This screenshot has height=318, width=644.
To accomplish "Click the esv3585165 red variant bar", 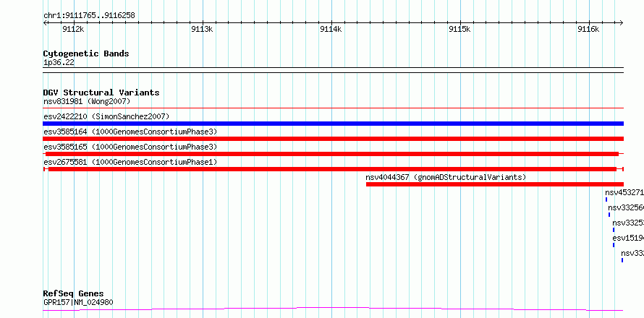I will click(332, 154).
